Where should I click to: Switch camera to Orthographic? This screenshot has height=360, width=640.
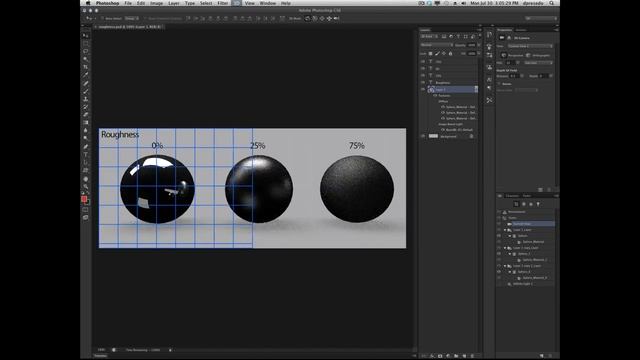point(538,56)
